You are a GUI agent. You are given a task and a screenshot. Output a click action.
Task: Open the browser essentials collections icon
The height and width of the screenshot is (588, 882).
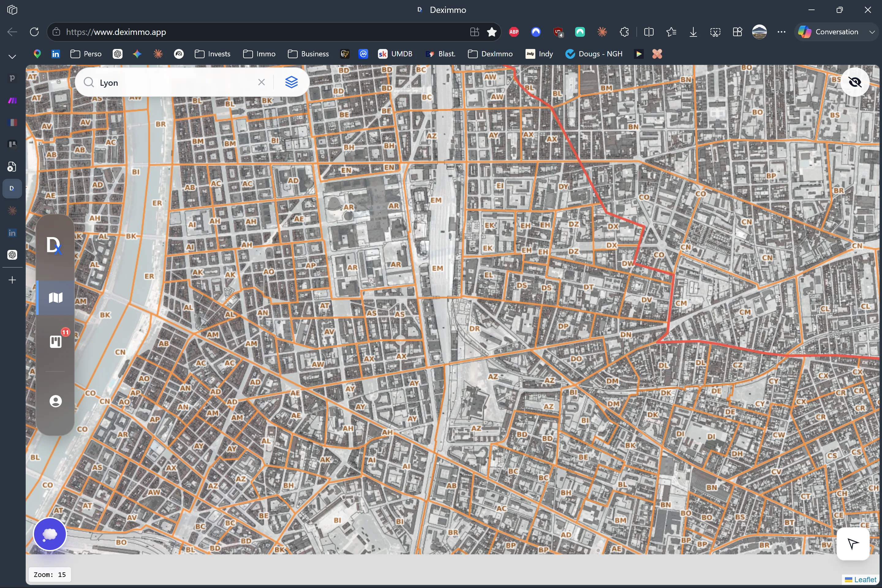(x=737, y=32)
